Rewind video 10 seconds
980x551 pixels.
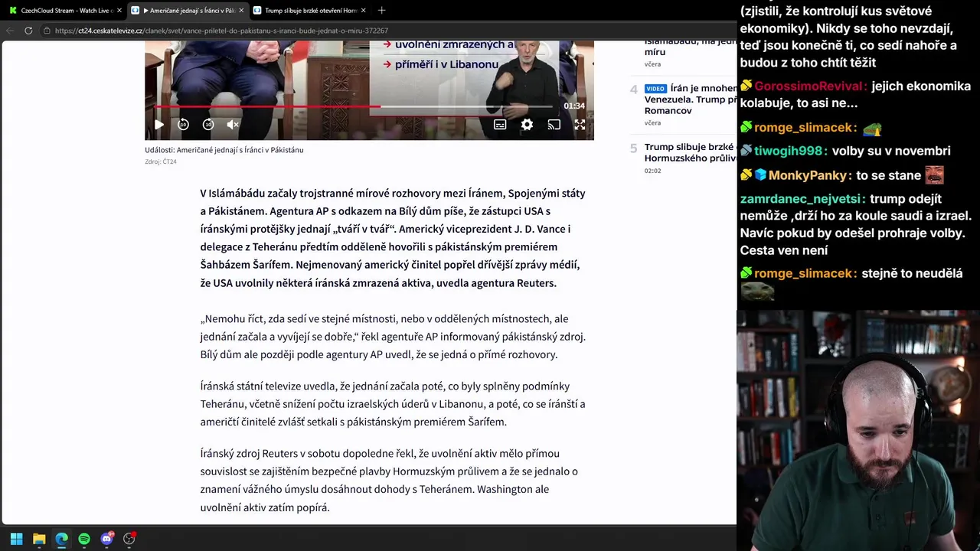tap(183, 125)
